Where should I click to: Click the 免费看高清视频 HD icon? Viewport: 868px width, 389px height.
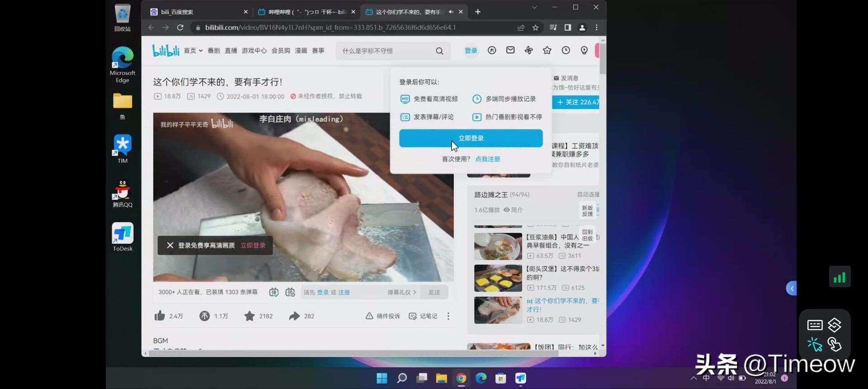(405, 99)
